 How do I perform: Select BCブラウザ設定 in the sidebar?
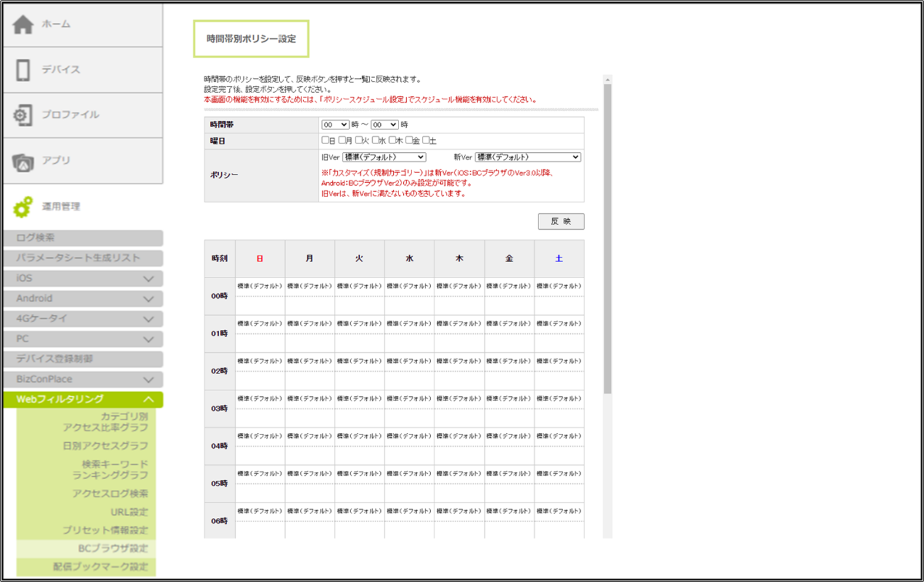pos(113,549)
